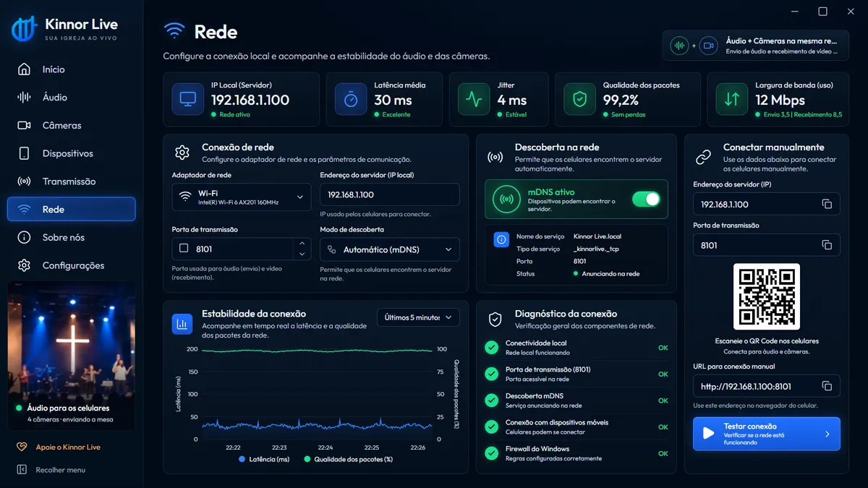This screenshot has width=868, height=488.
Task: Click the Endereço do servidor IP local field
Action: pyautogui.click(x=390, y=194)
